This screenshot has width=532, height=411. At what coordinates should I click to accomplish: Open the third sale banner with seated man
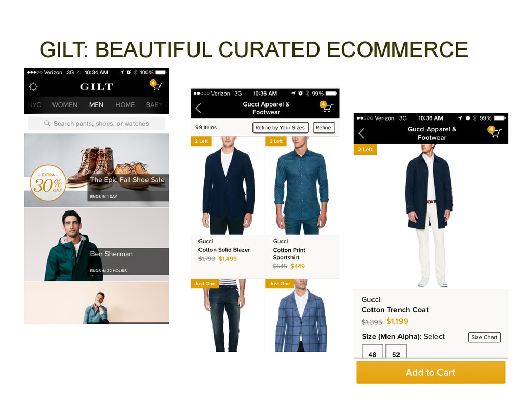pos(96,303)
